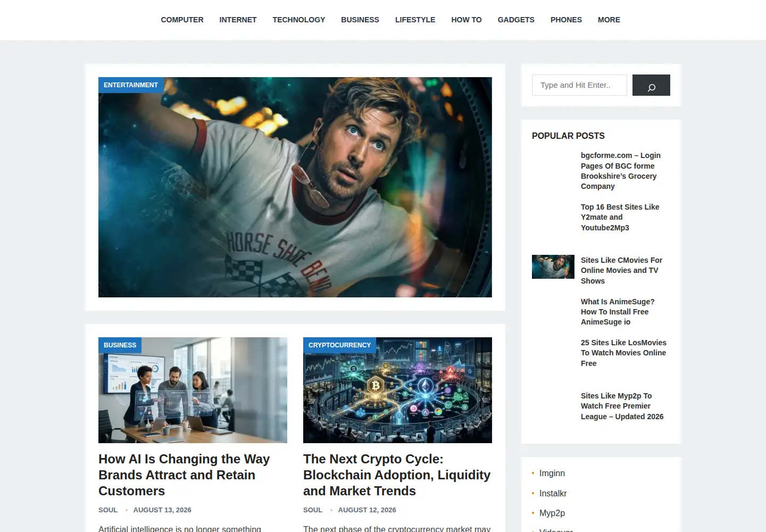Open 'Top 16 Best Sites Like Y2mate' post
The height and width of the screenshot is (532, 766).
620,217
